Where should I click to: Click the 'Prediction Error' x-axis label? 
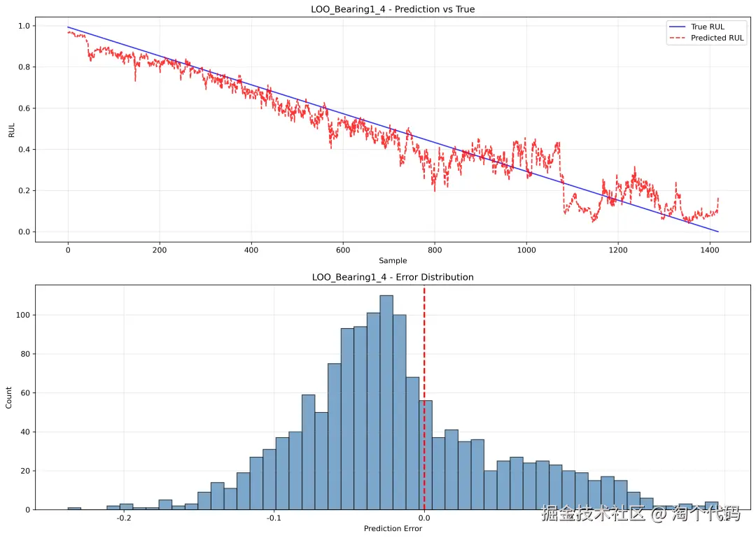pos(393,529)
